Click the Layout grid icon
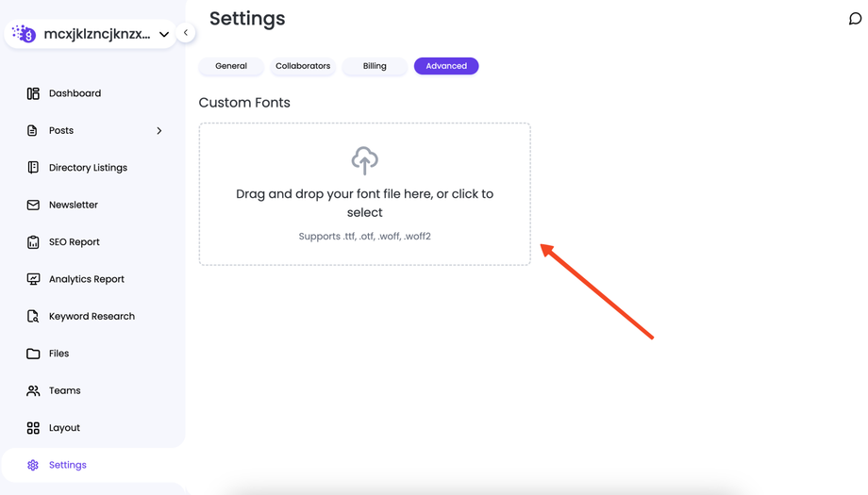 [33, 428]
